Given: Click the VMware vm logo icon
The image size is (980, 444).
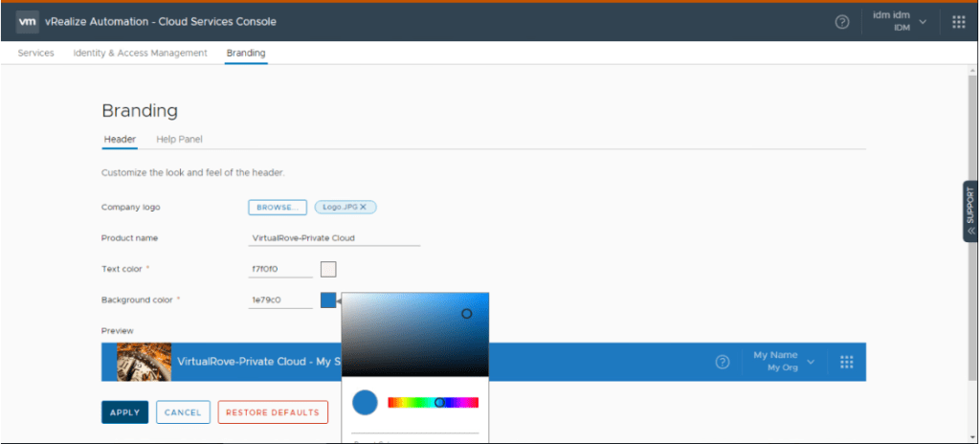Looking at the screenshot, I should coord(27,22).
